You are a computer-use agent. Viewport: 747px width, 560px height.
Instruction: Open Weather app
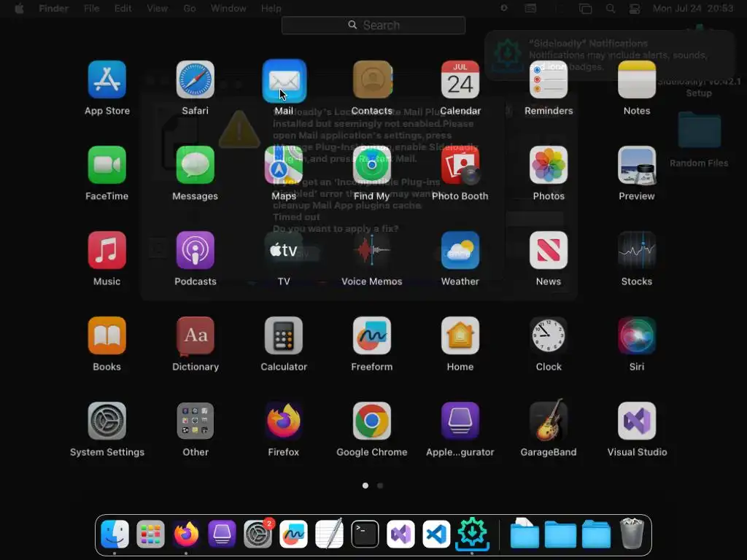[460, 250]
